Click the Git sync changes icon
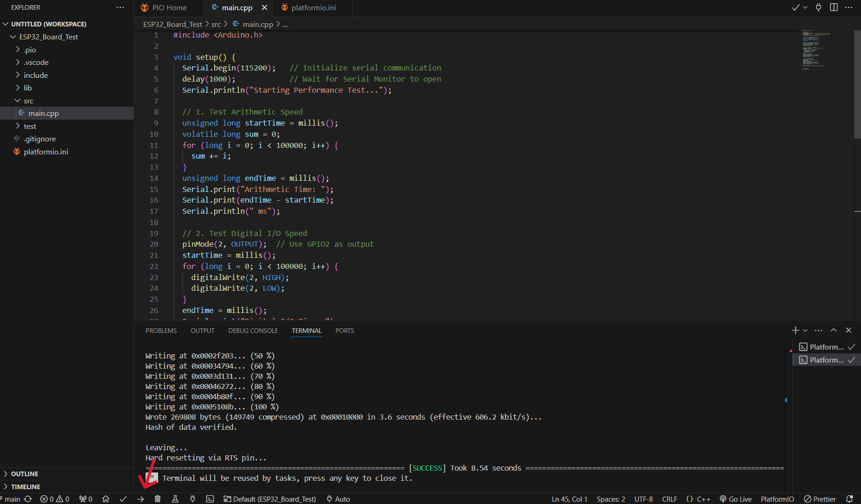861x504 pixels. 28,499
